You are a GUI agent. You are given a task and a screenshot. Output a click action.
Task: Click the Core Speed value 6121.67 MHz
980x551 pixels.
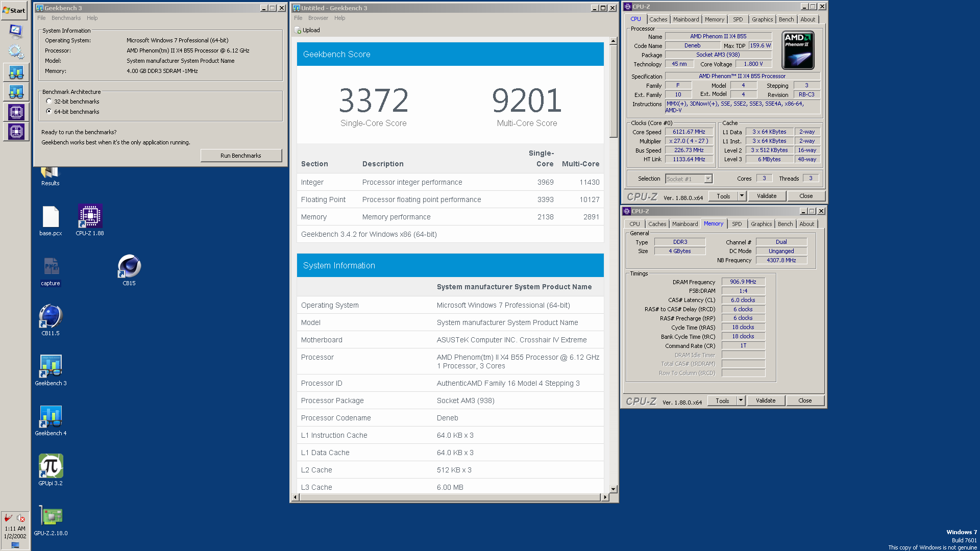point(689,132)
